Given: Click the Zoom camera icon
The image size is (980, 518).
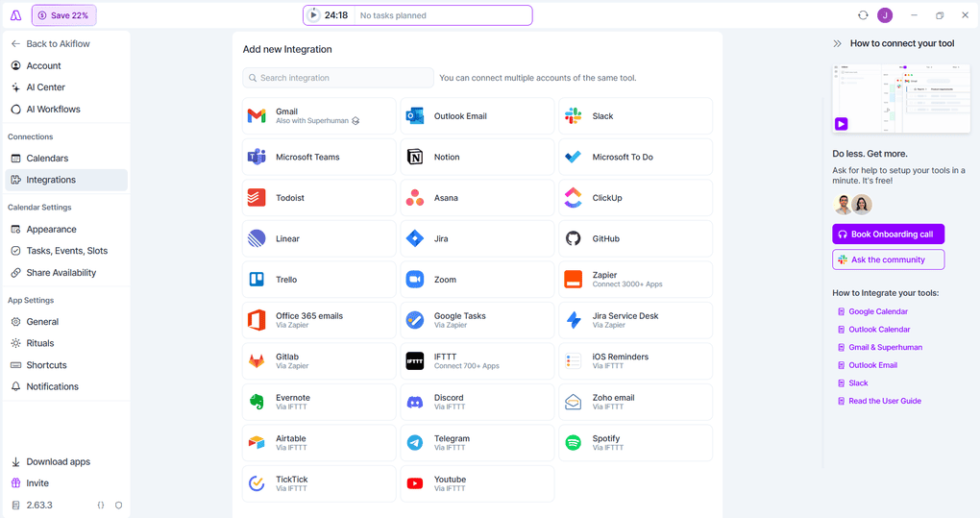Looking at the screenshot, I should tap(415, 280).
